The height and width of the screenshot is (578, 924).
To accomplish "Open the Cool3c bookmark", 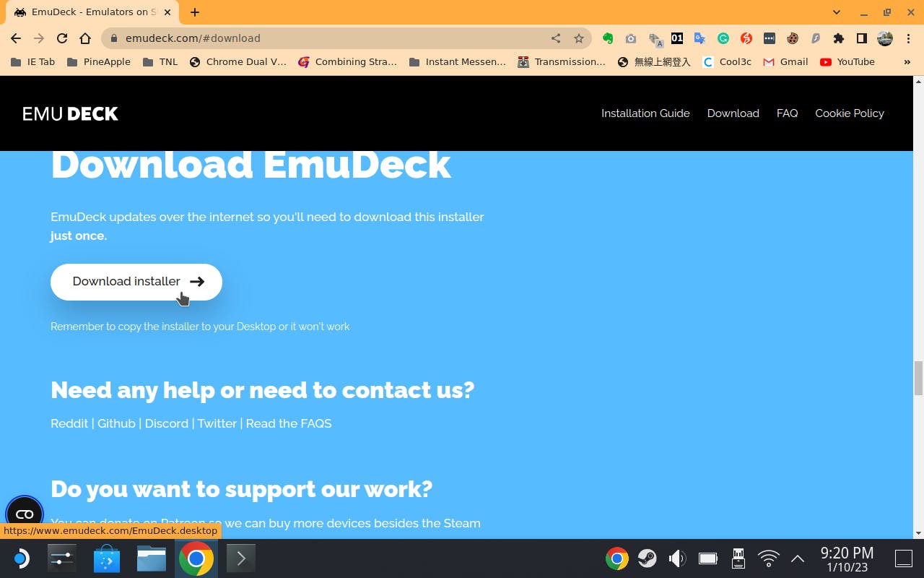I will pyautogui.click(x=728, y=62).
